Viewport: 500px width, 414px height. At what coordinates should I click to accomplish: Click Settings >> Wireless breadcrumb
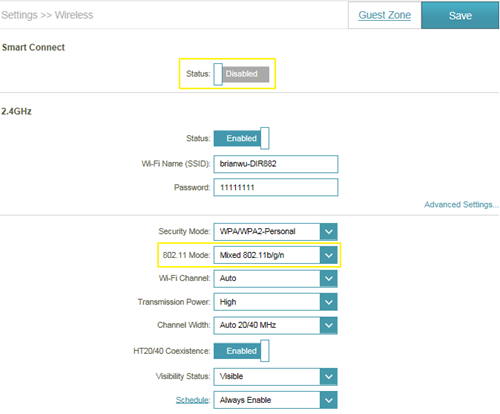coord(47,15)
